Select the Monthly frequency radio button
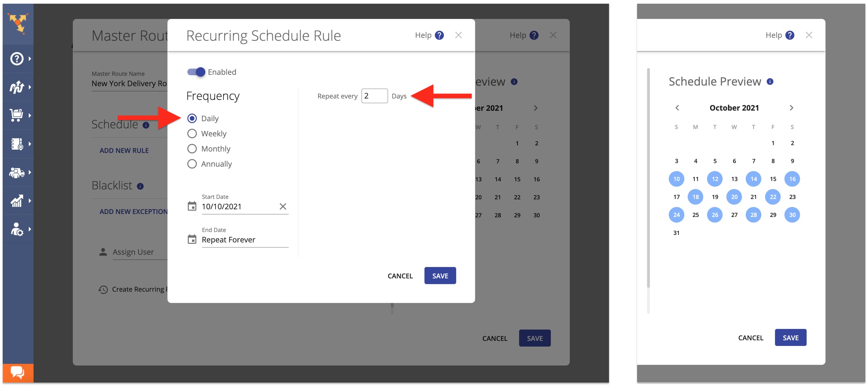The width and height of the screenshot is (868, 387). point(193,148)
